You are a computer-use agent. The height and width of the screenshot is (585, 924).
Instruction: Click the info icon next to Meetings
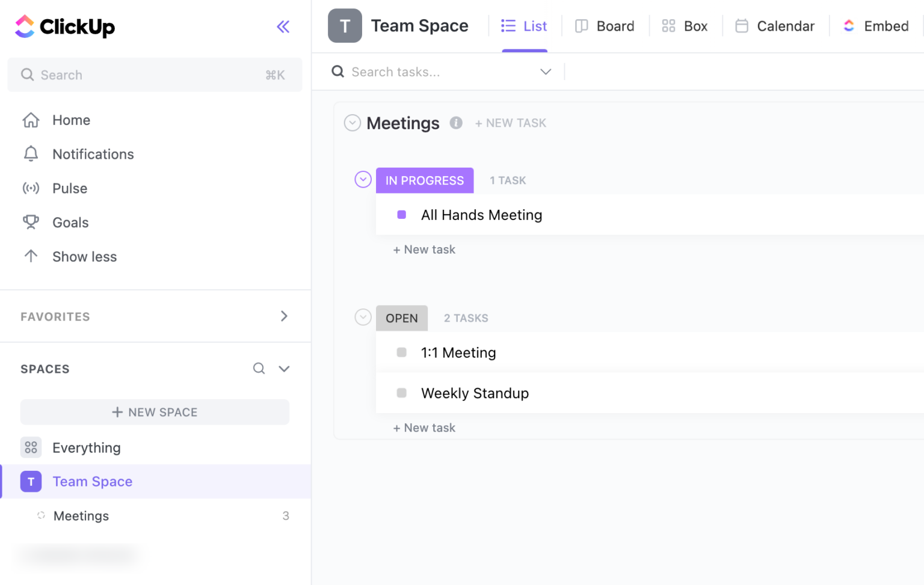(x=456, y=123)
